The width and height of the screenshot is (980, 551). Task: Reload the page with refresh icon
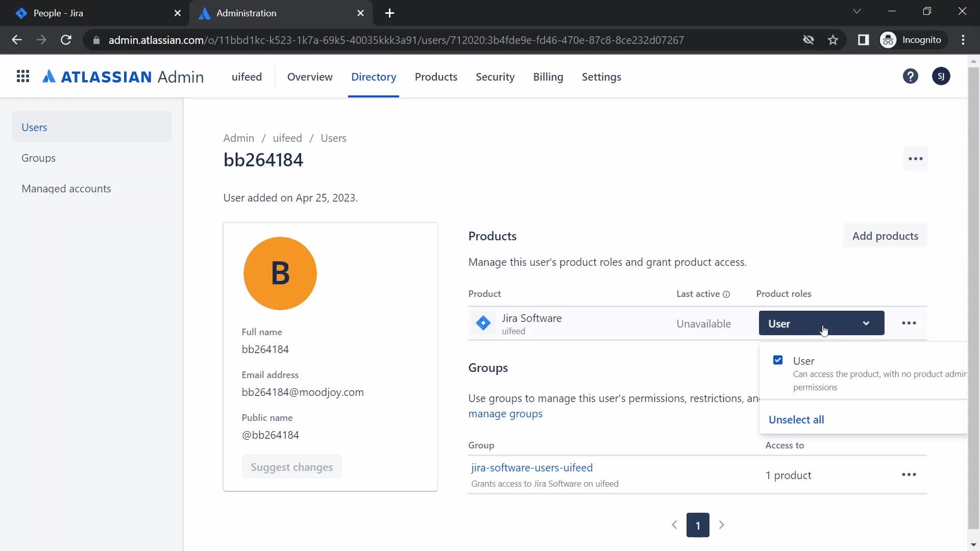pos(66,40)
